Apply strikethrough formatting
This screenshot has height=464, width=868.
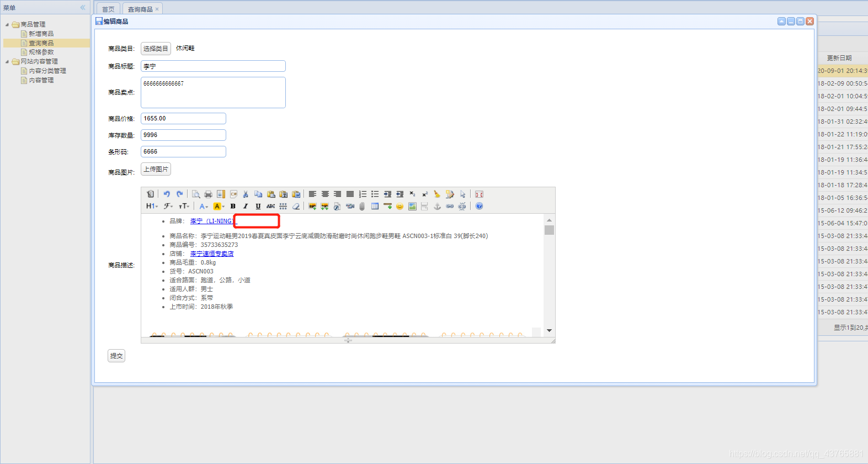click(x=270, y=206)
